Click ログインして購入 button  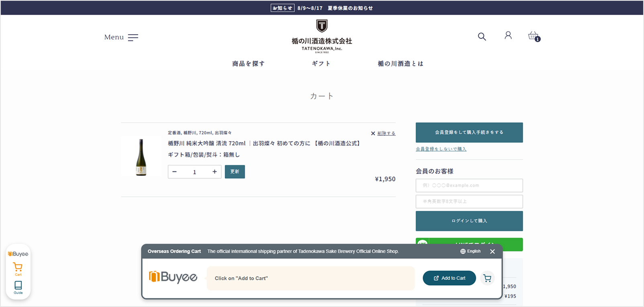pos(469,221)
